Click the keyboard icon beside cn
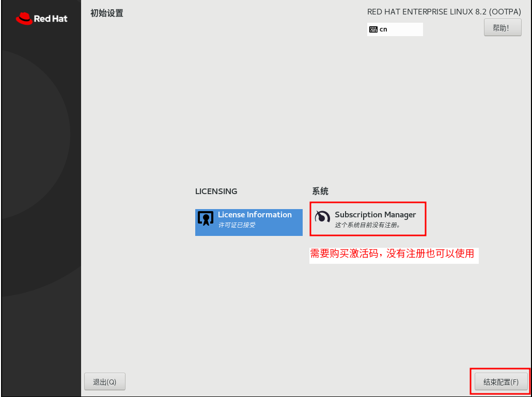This screenshot has width=532, height=397. pos(373,29)
